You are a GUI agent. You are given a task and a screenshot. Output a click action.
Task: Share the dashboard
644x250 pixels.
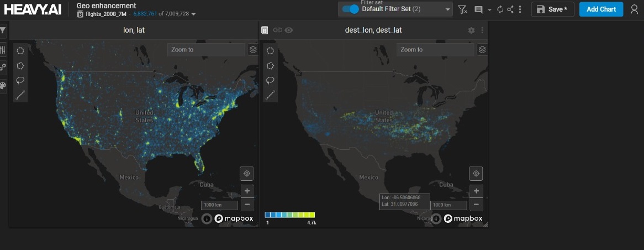510,9
